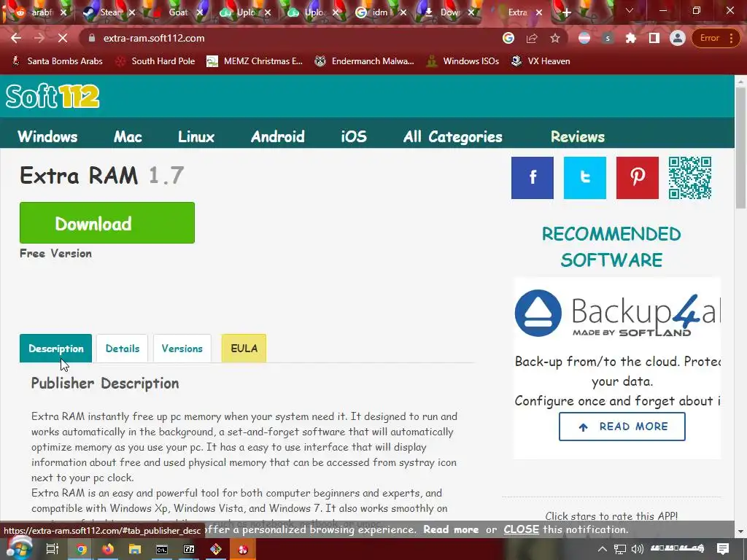Screen dimensions: 747x560
Task: Open the Start menu
Action: pyautogui.click(x=18, y=549)
